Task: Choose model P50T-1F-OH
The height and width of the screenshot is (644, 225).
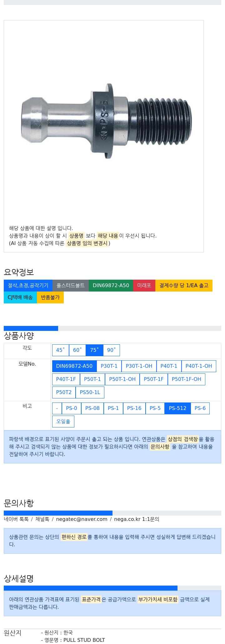Action: click(187, 379)
